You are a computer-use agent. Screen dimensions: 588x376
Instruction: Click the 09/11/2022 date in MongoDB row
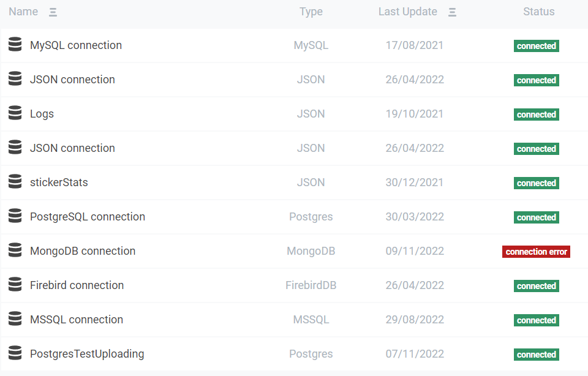(415, 251)
